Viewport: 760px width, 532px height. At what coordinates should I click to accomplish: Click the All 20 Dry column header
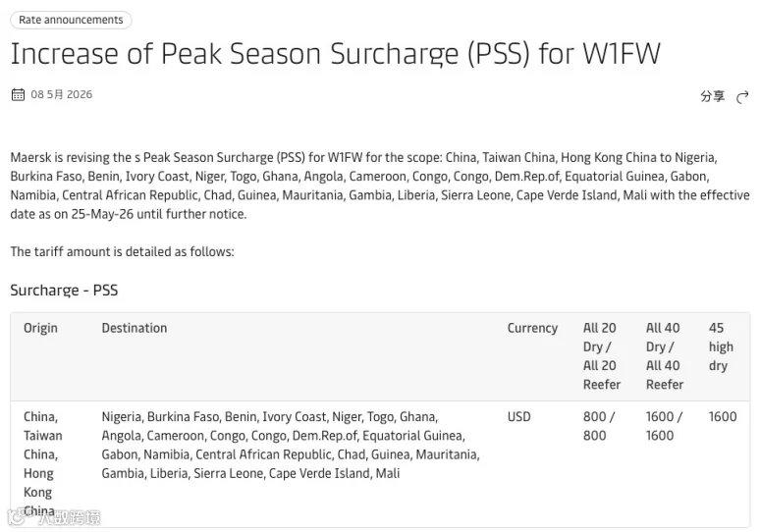(602, 356)
